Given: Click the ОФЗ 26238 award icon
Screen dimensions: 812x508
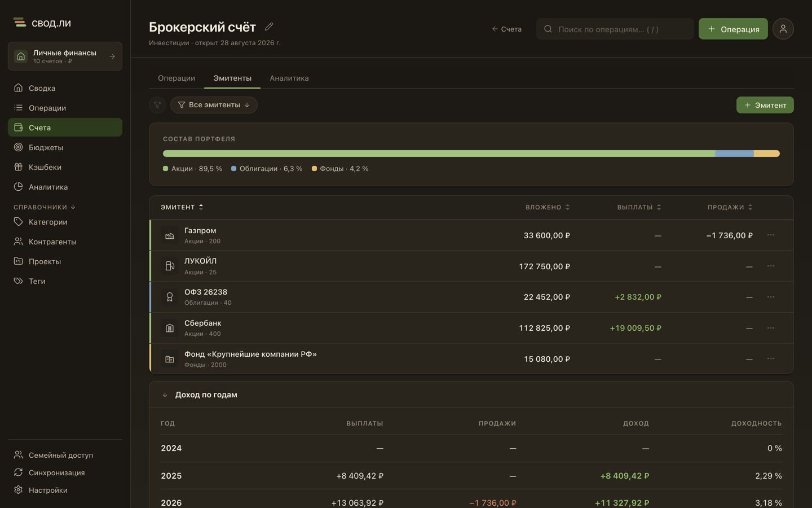Looking at the screenshot, I should tap(170, 297).
